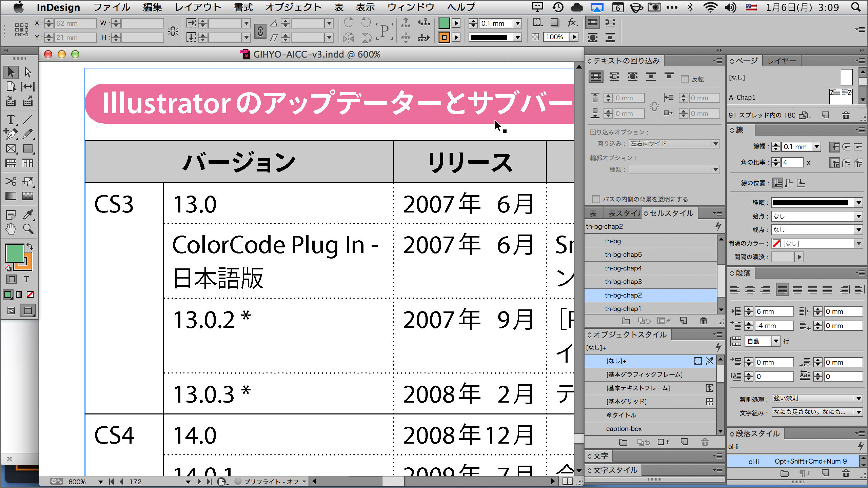This screenshot has height=488, width=868.
Task: Select the Line tool
Action: click(28, 120)
